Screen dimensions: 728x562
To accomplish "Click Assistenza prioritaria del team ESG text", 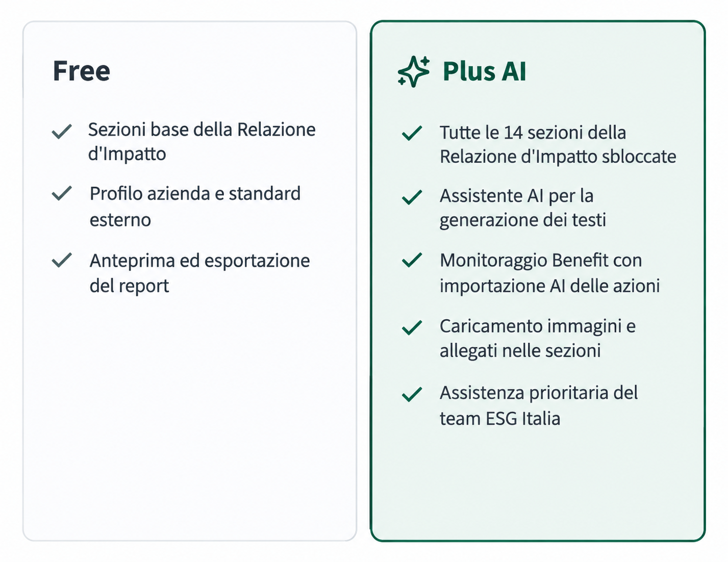I will click(x=539, y=405).
